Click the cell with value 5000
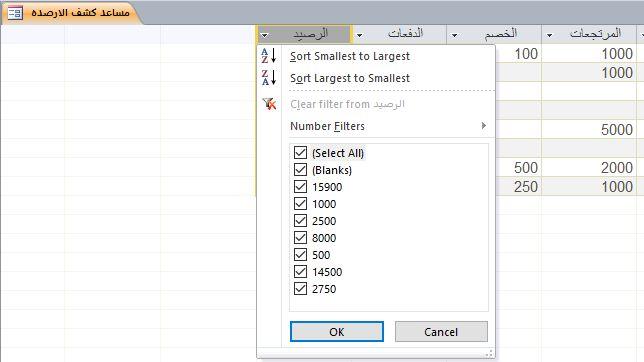644x362 pixels. click(589, 129)
